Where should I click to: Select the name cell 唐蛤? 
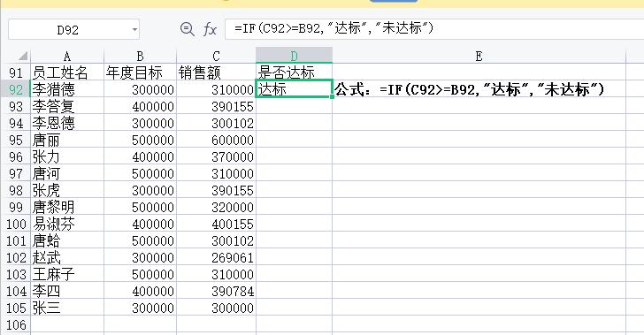[x=67, y=240]
